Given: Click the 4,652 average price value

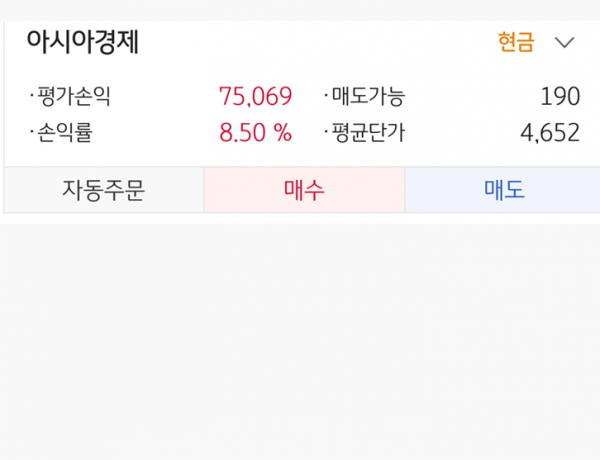Looking at the screenshot, I should (x=550, y=132).
